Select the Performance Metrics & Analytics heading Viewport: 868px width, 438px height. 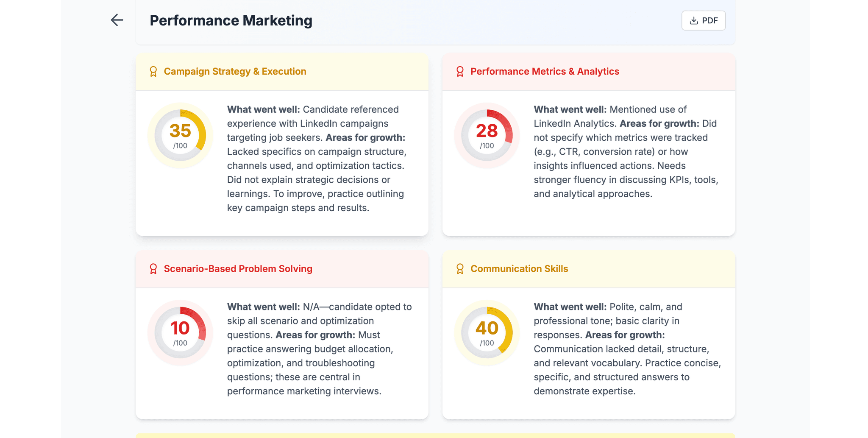[545, 71]
